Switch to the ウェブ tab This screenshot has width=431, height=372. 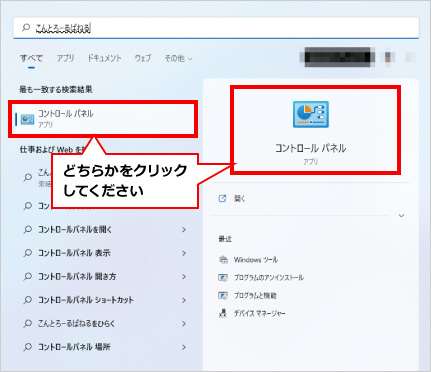point(143,58)
